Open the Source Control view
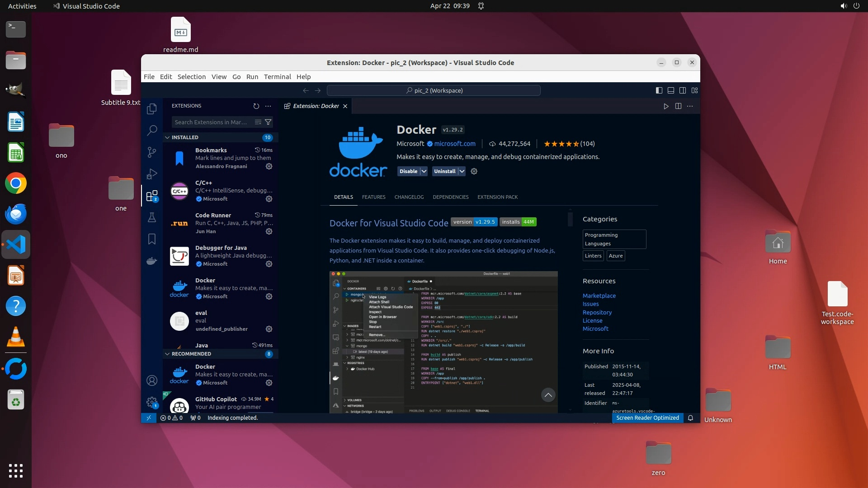 point(152,152)
